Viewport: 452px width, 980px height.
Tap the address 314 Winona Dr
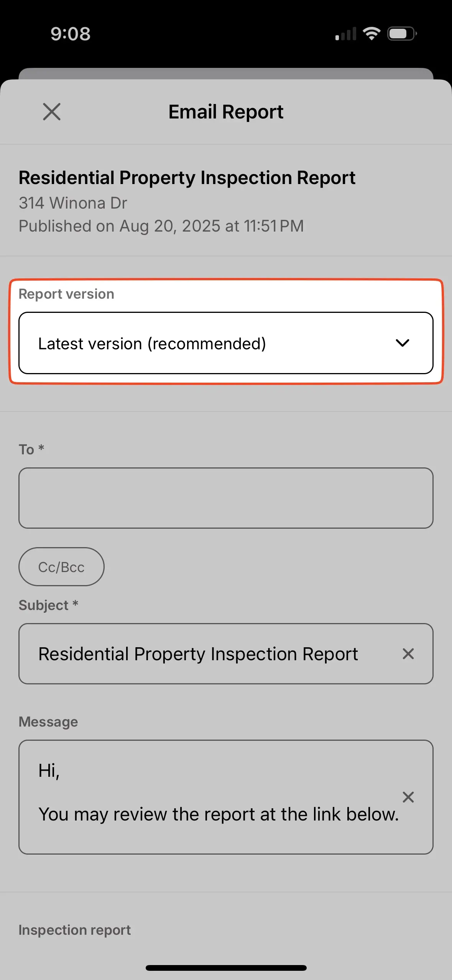coord(72,203)
